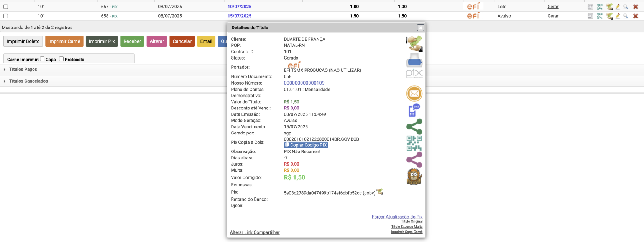Click the QR code icon in details dialog
Viewport: 644px width, 242px height.
point(414,143)
